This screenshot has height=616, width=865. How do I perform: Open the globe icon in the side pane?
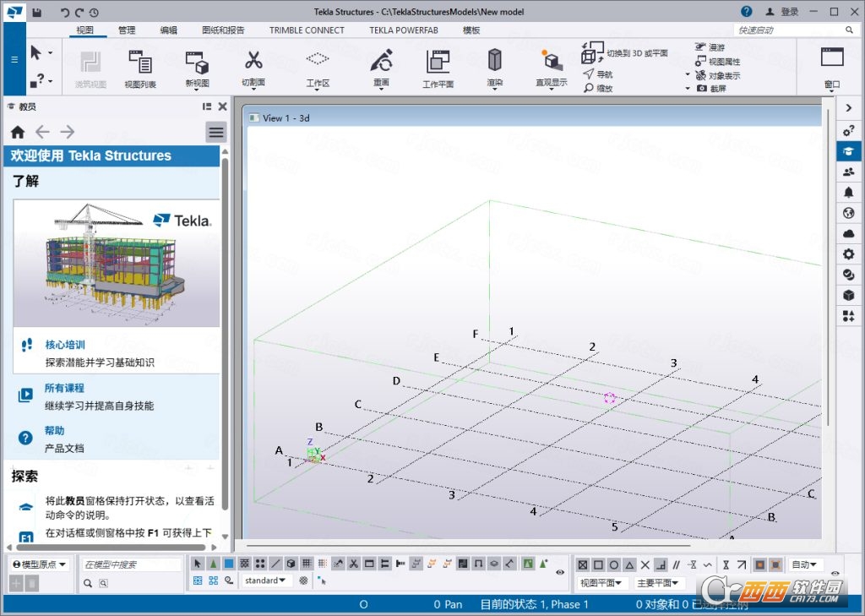[848, 213]
